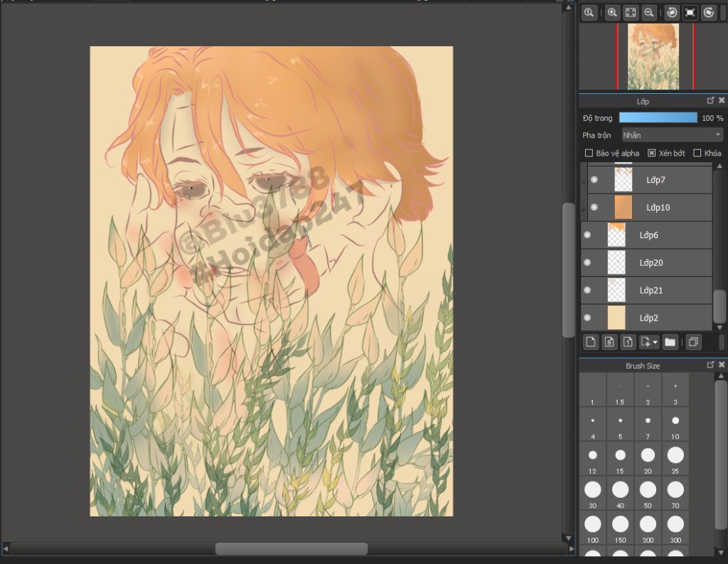The width and height of the screenshot is (728, 564).
Task: Open the Pha trộn blend mode dropdown
Action: (x=672, y=135)
